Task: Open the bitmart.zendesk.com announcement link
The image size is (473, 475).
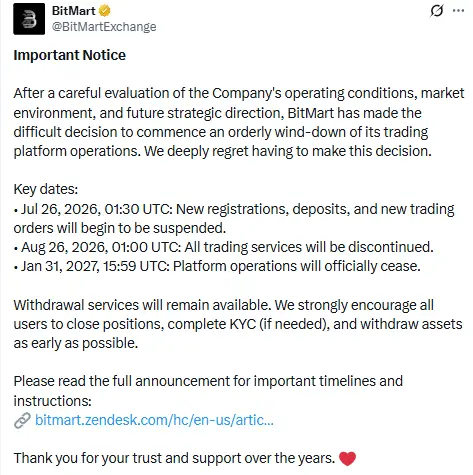Action: 154,420
